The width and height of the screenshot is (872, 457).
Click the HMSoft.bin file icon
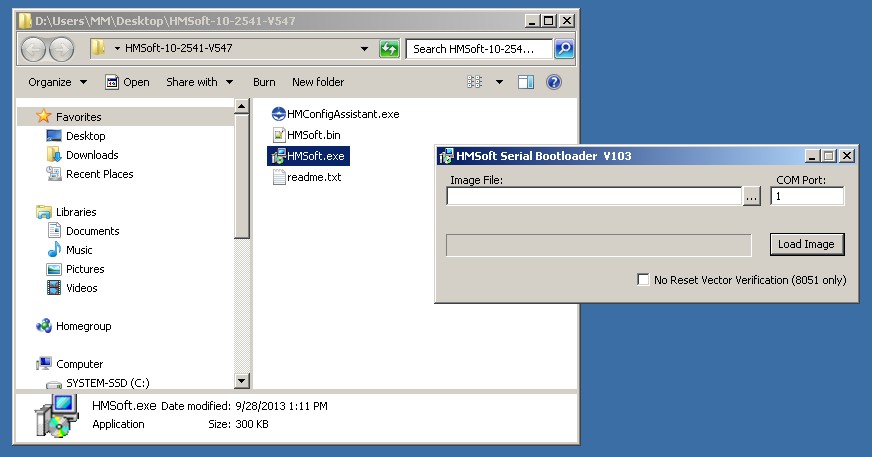(x=279, y=135)
